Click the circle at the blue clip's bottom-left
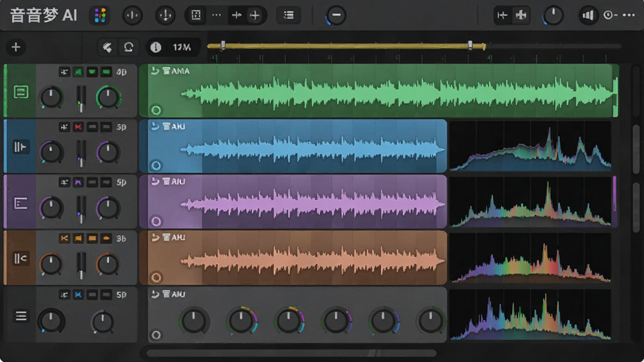 [156, 165]
